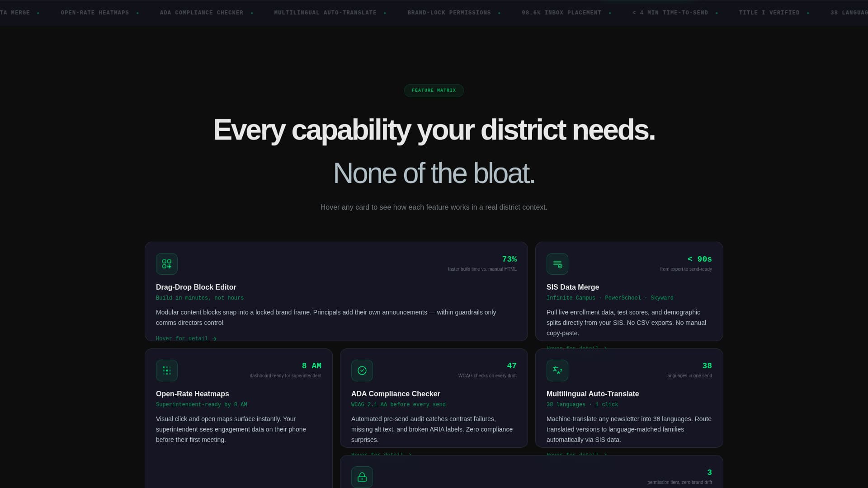This screenshot has height=488, width=868.
Task: Select 'BRAND-LOCK PERMISSIONS' in the top ticker
Action: click(449, 13)
